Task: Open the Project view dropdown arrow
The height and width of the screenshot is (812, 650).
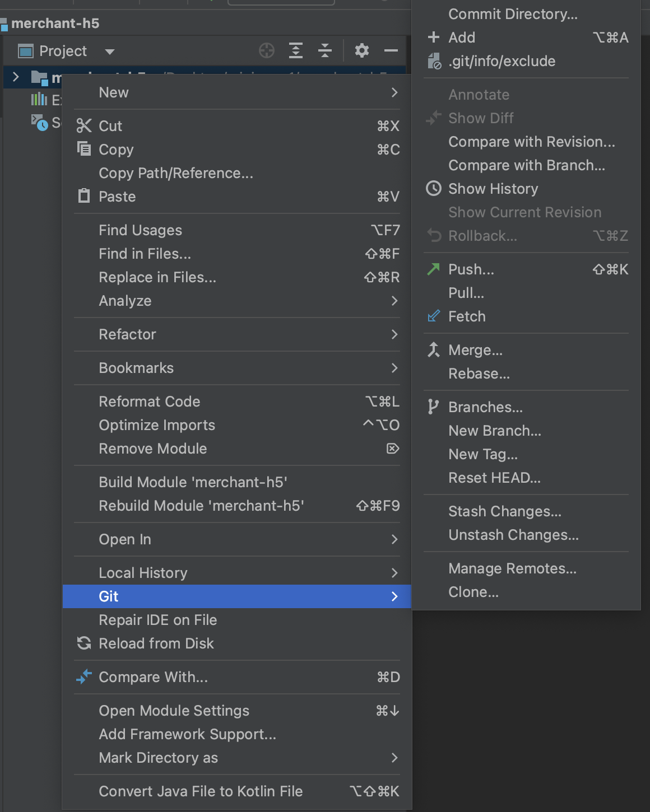Action: (110, 52)
